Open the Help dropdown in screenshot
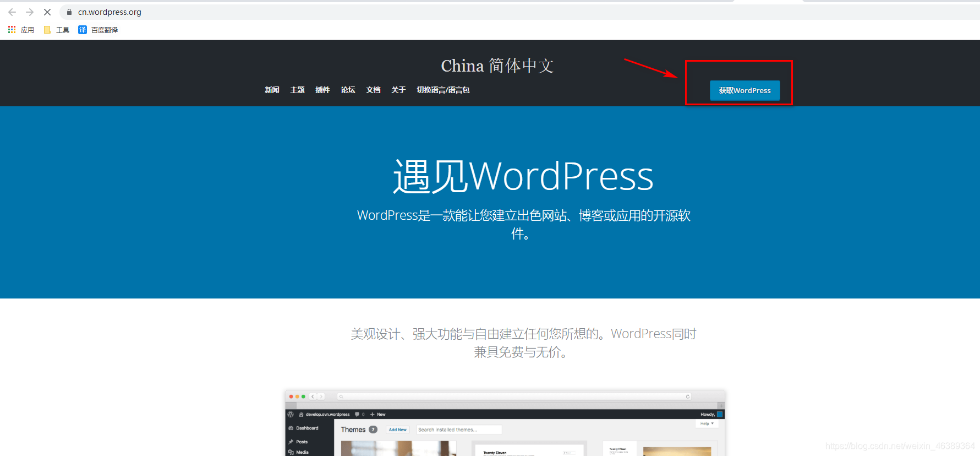980x456 pixels. [707, 424]
